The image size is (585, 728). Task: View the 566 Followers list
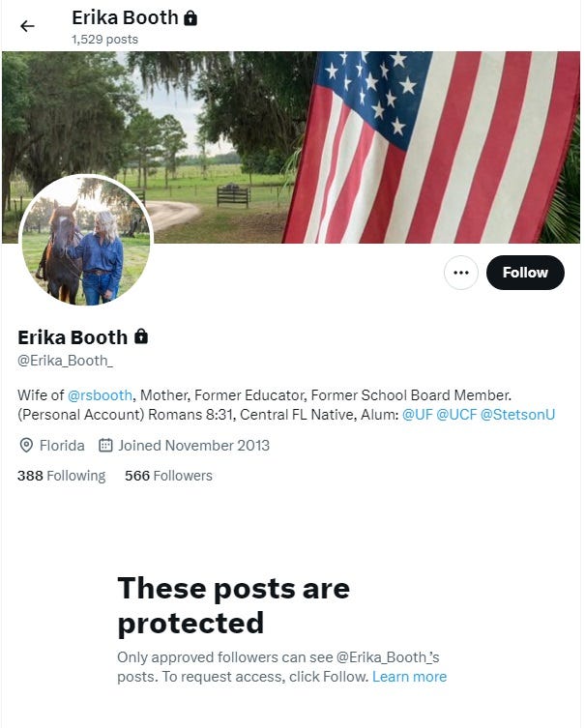(168, 476)
